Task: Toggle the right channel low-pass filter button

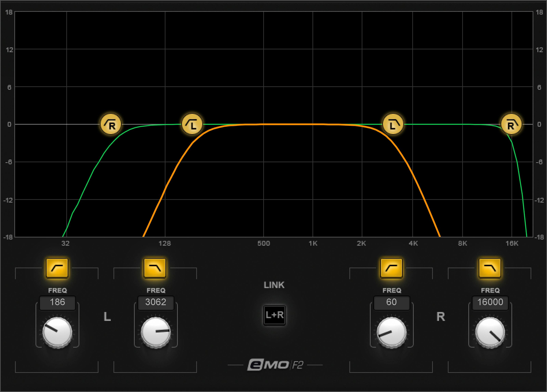Action: coord(490,268)
